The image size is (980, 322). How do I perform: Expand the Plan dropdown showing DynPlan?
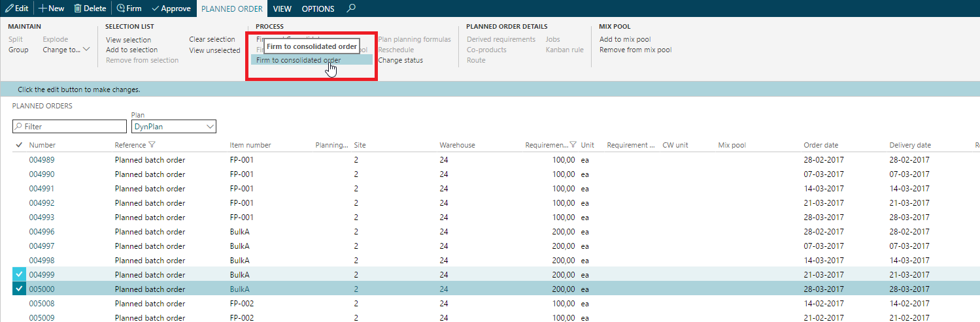click(x=210, y=127)
